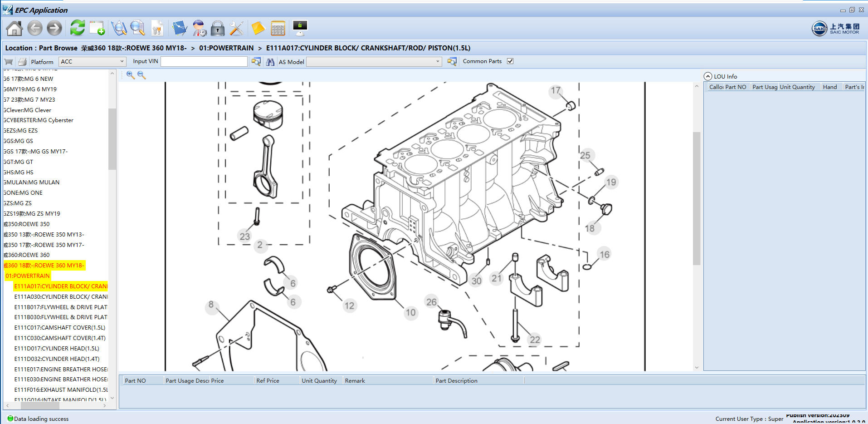Refresh the current view
The height and width of the screenshot is (424, 868).
[x=77, y=28]
